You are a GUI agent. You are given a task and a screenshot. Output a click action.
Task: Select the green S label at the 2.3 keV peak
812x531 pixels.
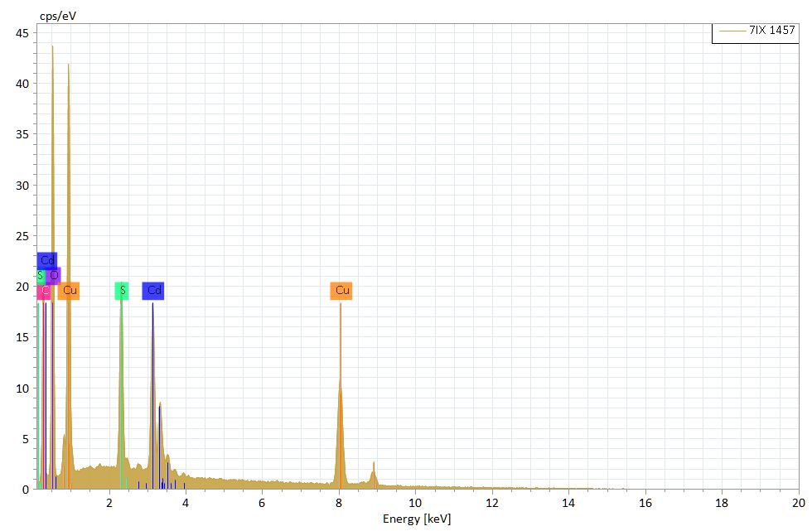(122, 290)
